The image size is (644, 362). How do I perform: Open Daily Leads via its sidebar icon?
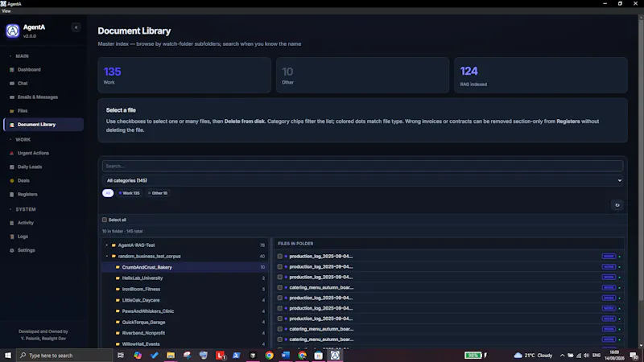(12, 167)
